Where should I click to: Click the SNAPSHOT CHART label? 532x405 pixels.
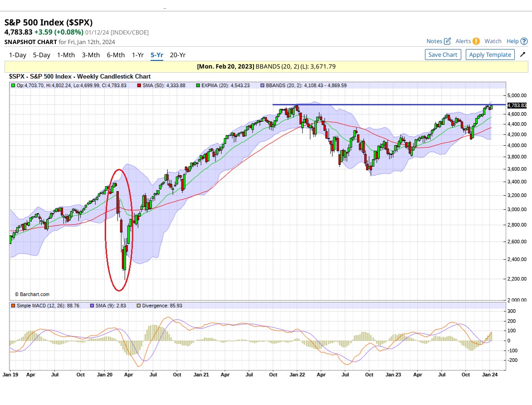pyautogui.click(x=30, y=42)
